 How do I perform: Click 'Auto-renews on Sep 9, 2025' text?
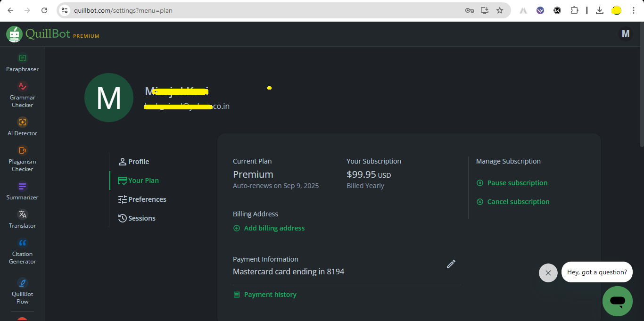pyautogui.click(x=276, y=186)
